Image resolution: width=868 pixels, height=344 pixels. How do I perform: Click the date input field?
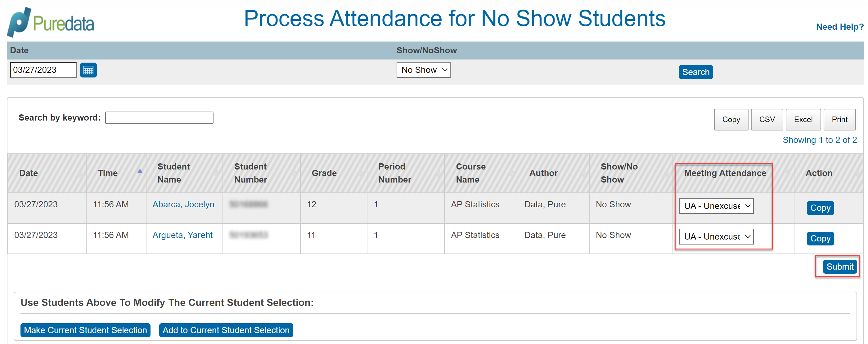click(43, 70)
